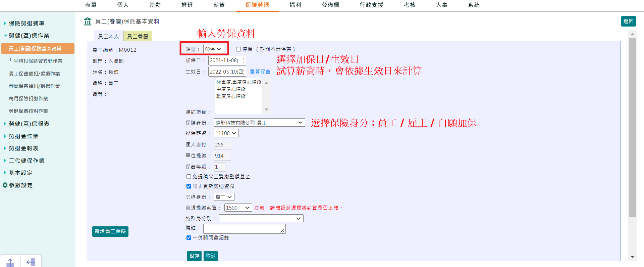The image size is (644, 267).
Task: Open the 福利 top menu
Action: 296,5
